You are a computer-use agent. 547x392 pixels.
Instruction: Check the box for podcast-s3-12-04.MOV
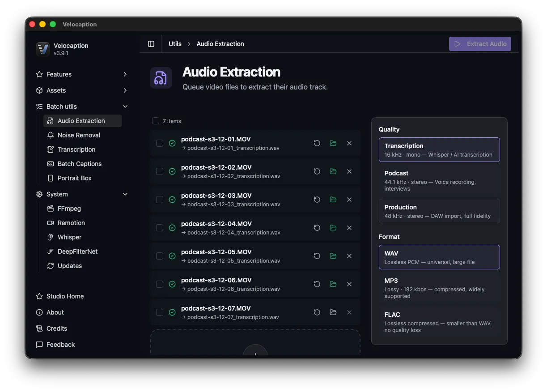pos(160,228)
